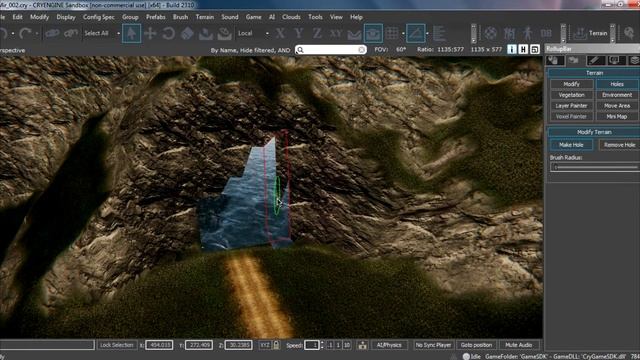Toggle the viewport info 'i' icon
The width and height of the screenshot is (640, 360).
(x=511, y=49)
